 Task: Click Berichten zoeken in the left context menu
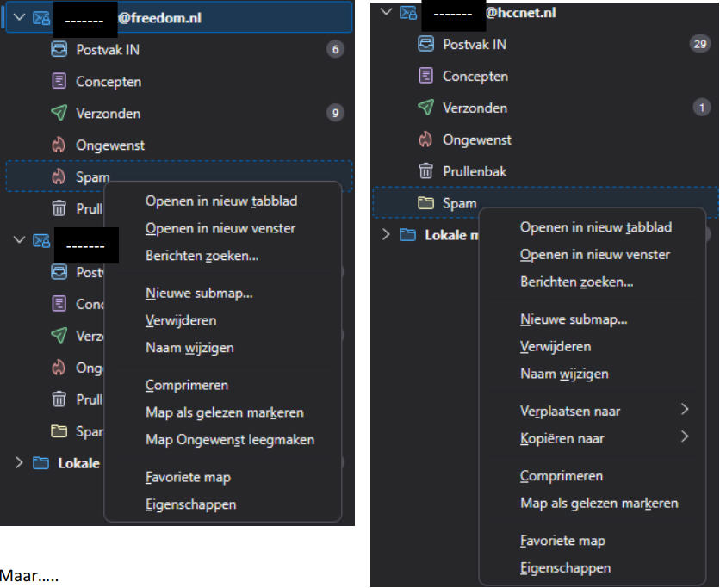[x=202, y=256]
